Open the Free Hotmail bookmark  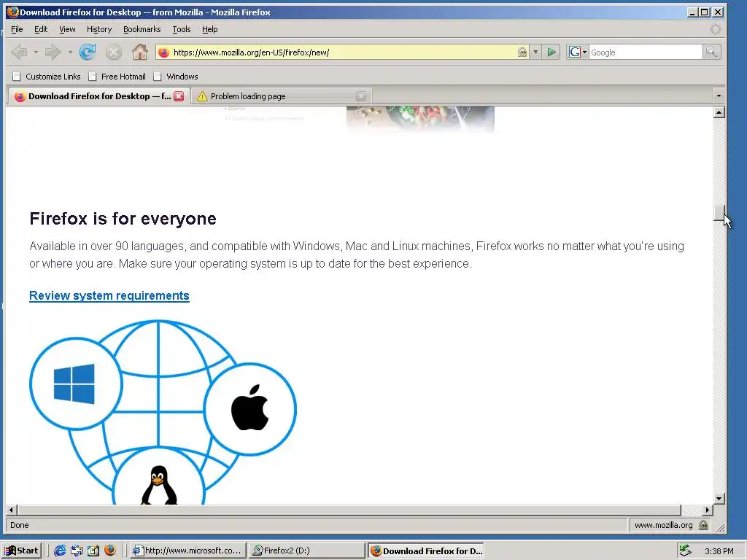(117, 77)
